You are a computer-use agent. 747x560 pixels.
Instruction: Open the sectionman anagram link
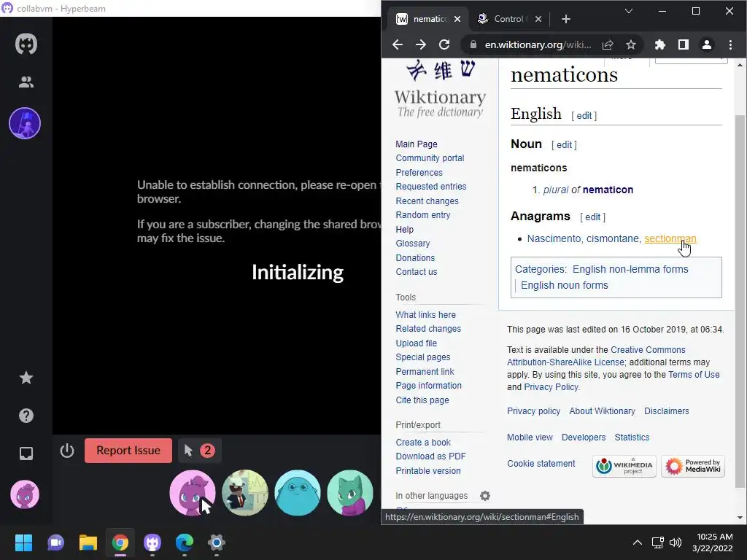[x=670, y=238]
